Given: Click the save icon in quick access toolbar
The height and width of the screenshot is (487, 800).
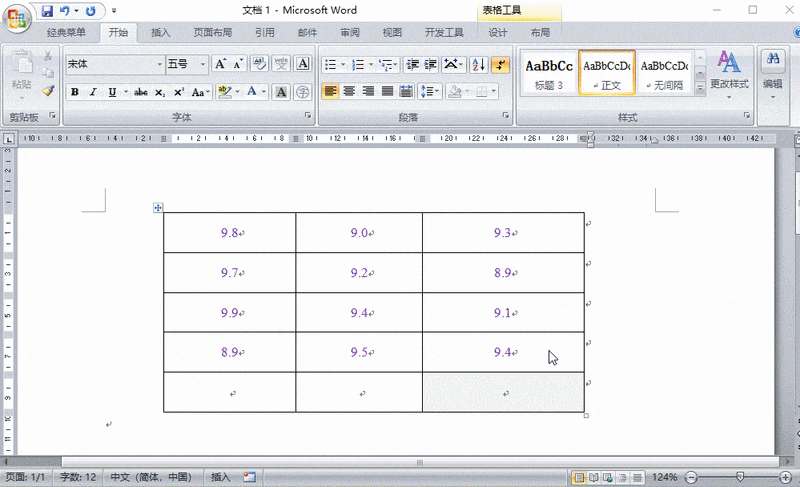Looking at the screenshot, I should [x=43, y=11].
